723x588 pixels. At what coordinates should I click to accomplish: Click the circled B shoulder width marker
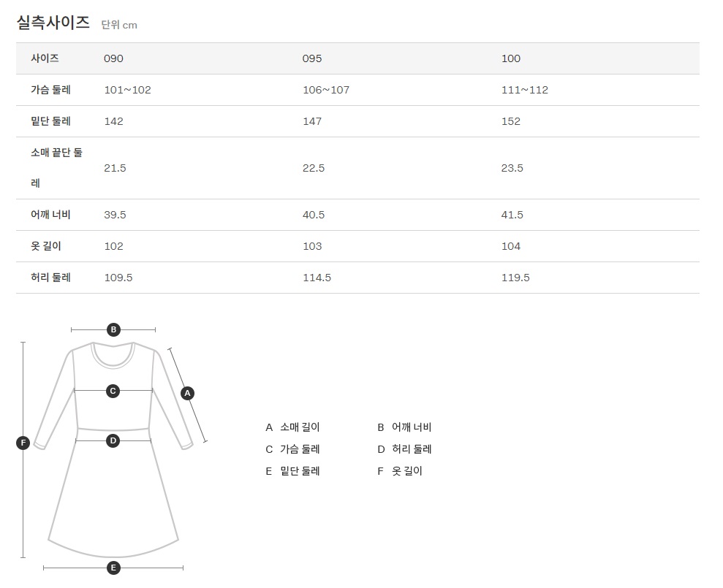[113, 329]
